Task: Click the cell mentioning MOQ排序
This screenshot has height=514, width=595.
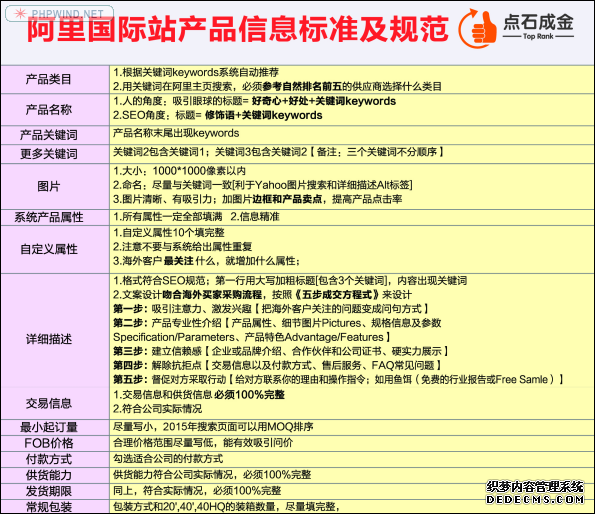Action: [x=213, y=427]
